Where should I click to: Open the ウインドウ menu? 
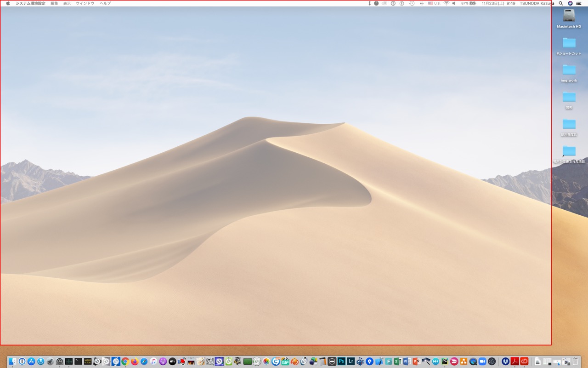(85, 3)
